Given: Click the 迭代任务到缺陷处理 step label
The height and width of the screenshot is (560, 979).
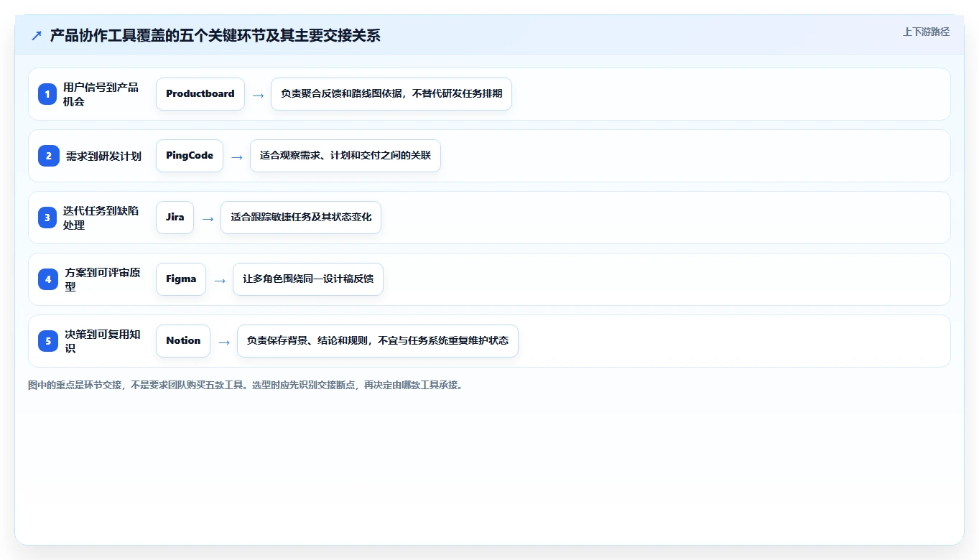Looking at the screenshot, I should (101, 218).
